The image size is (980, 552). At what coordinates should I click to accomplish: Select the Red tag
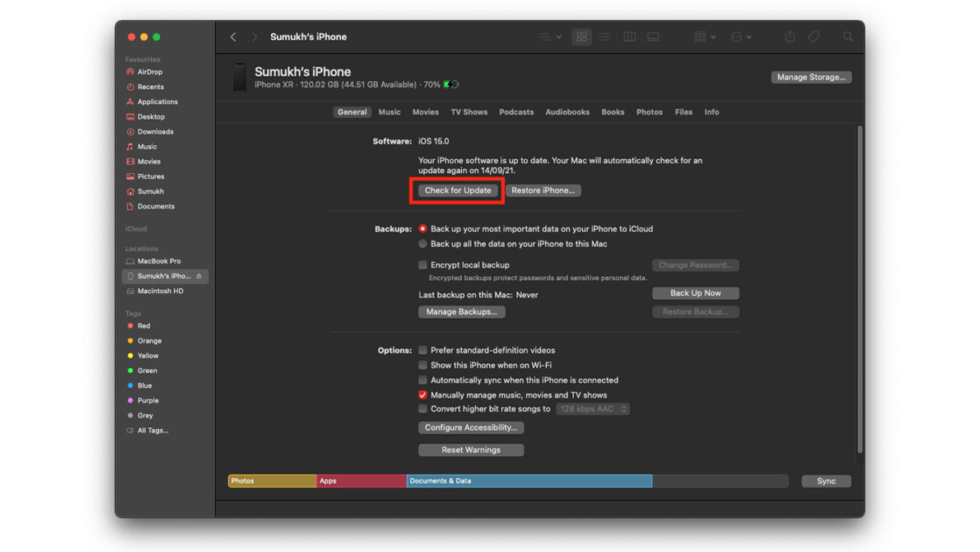144,326
